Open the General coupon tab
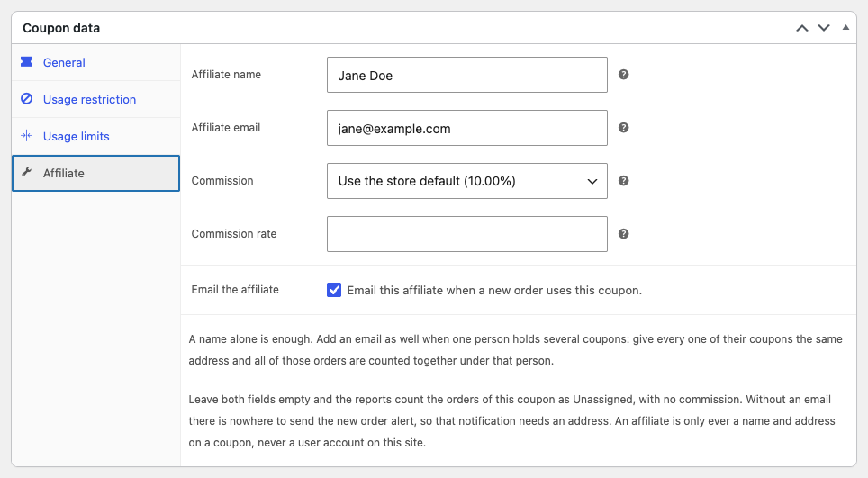The image size is (868, 478). (95, 62)
